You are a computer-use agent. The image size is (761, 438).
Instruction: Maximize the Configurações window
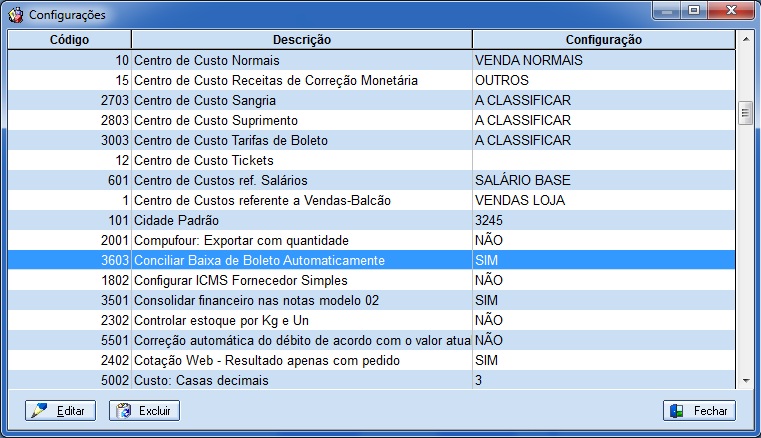click(694, 10)
